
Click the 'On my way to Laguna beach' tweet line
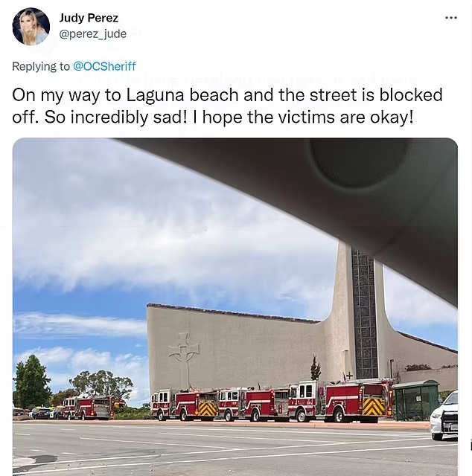coord(227,95)
